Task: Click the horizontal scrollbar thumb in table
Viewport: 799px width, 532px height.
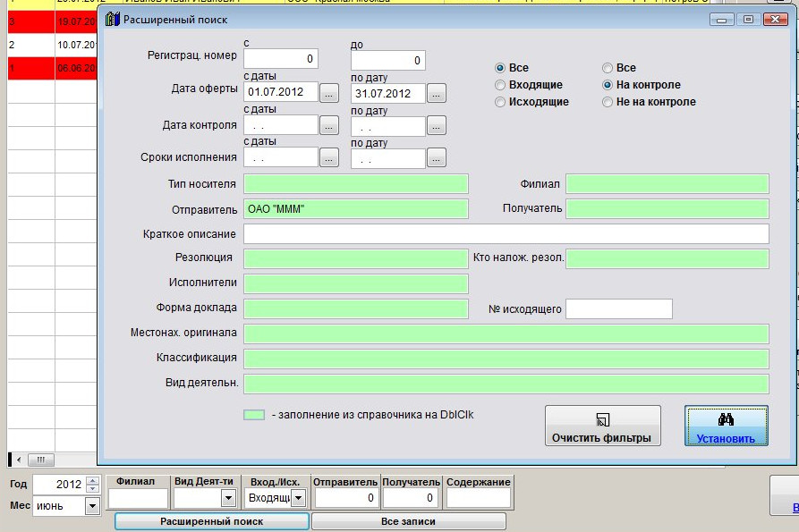Action: [41, 460]
